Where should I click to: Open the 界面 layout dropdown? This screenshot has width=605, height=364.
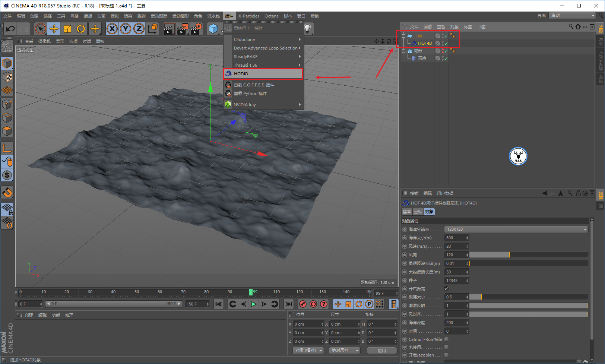pyautogui.click(x=573, y=15)
